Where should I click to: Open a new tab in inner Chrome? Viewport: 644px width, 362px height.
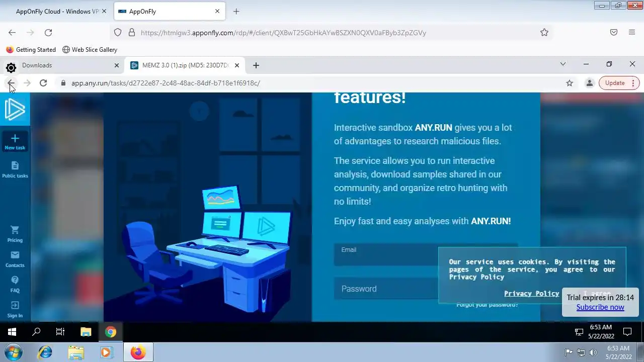click(x=256, y=65)
